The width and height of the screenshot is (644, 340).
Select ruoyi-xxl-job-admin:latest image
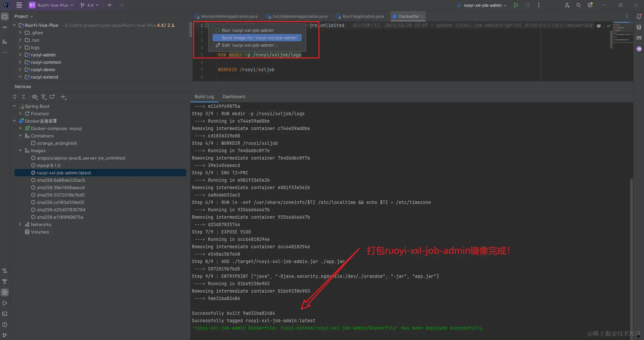coord(100,173)
